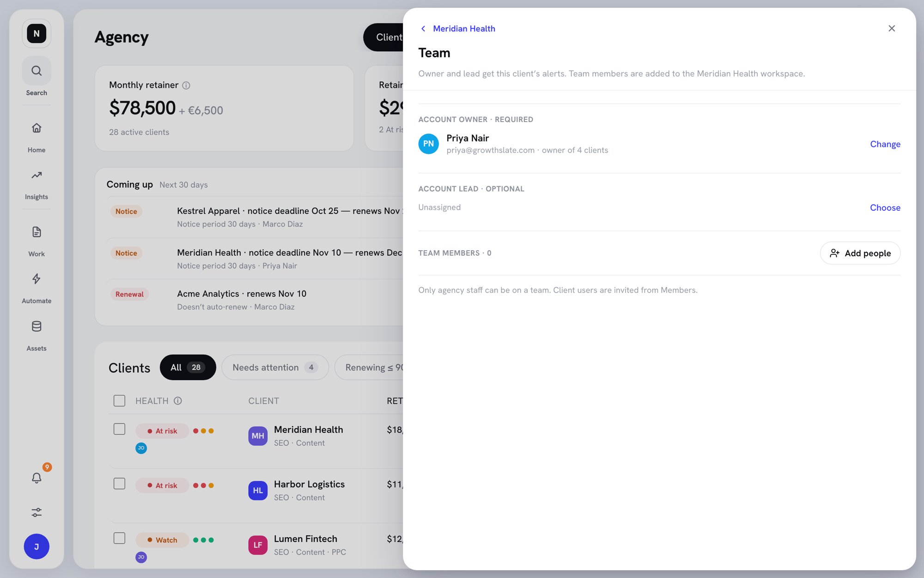Open the Work section
Viewport: 924px width, 578px height.
click(36, 241)
